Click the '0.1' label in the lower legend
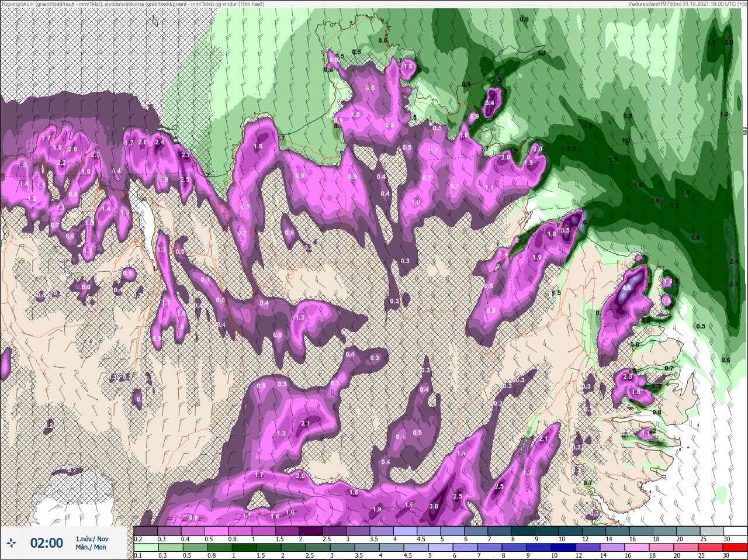 point(138,555)
